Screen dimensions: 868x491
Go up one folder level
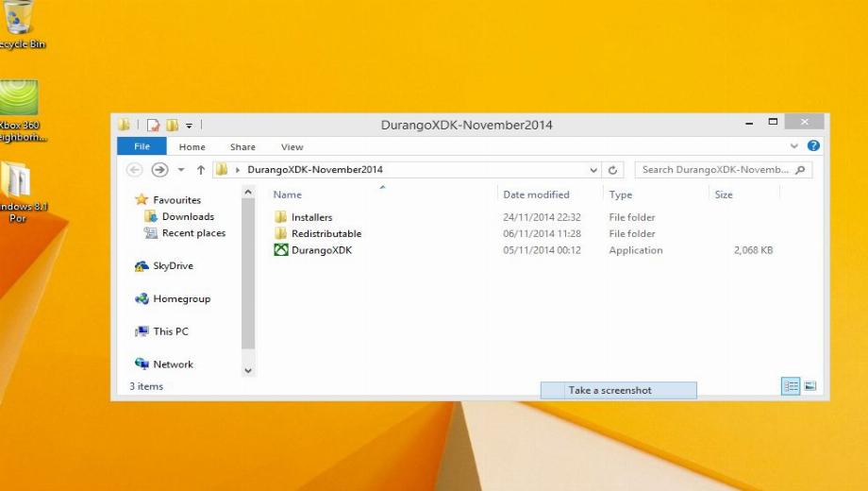(201, 170)
